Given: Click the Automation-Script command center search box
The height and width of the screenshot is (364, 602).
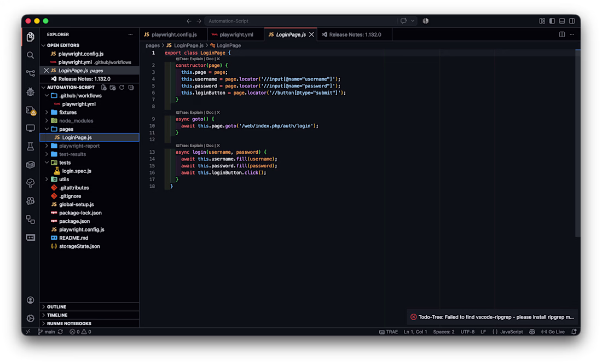Looking at the screenshot, I should click(300, 21).
